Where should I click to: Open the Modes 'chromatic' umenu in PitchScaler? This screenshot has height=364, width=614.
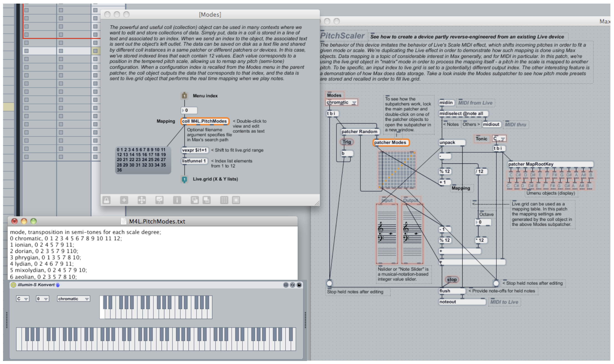[x=341, y=102]
